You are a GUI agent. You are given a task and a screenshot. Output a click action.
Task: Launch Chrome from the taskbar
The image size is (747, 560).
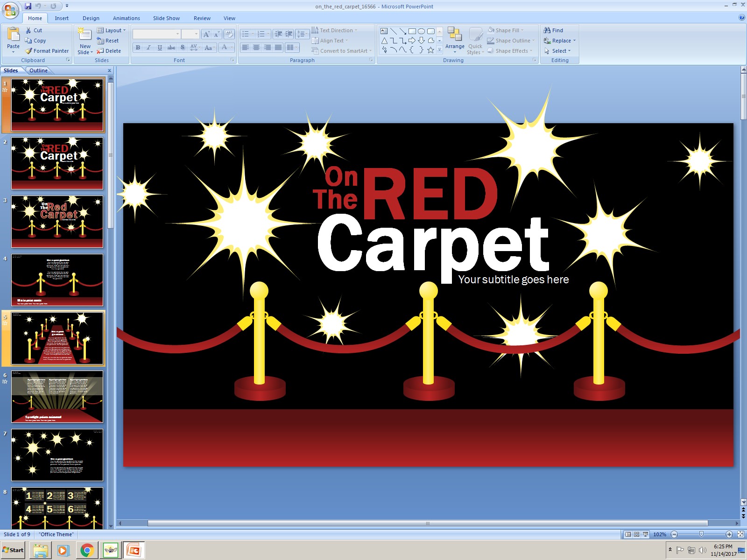point(86,550)
